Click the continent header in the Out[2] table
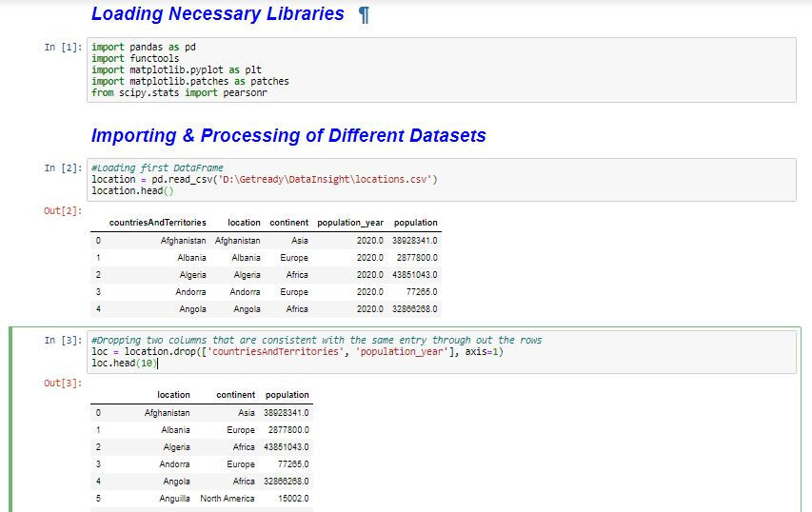 pyautogui.click(x=288, y=223)
